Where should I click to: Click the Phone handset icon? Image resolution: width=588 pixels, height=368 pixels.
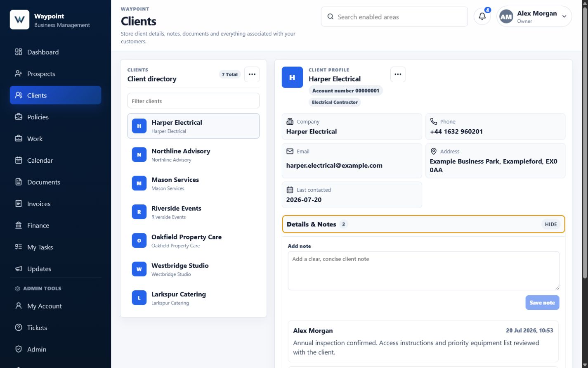434,121
